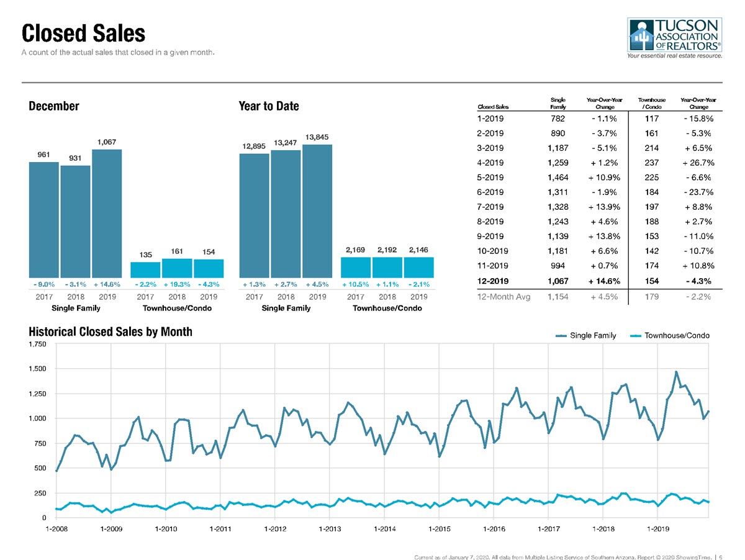Select the December 2019 Single Family bar
The width and height of the screenshot is (745, 560).
coord(107,213)
